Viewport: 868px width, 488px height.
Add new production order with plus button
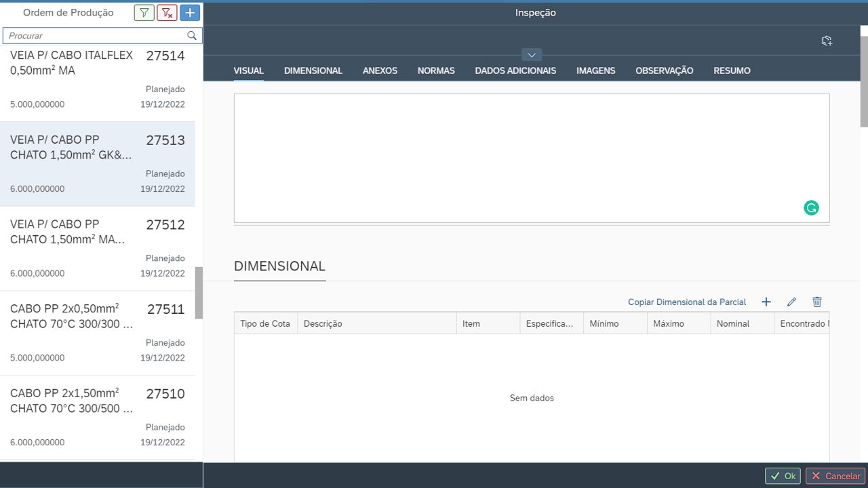[190, 13]
